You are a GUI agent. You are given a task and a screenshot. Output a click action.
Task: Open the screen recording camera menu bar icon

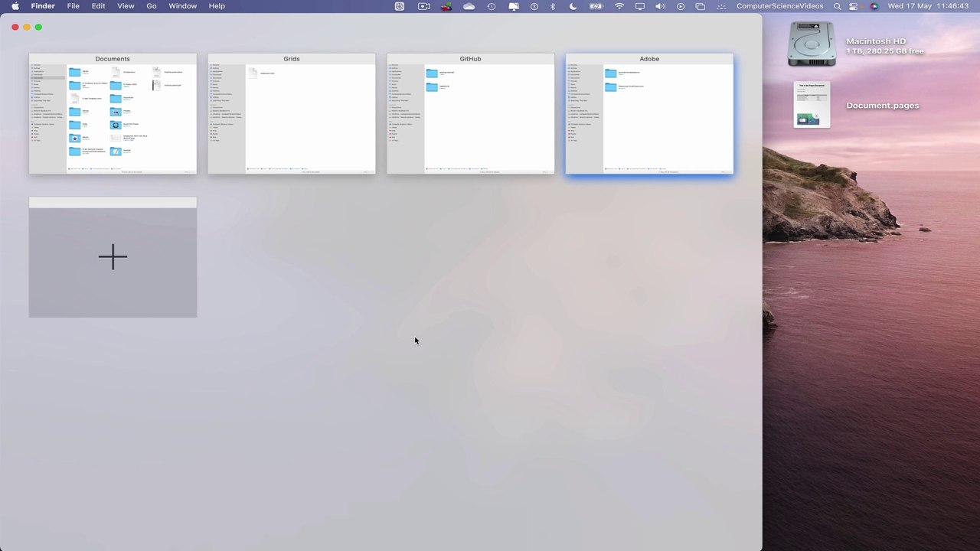(x=424, y=6)
